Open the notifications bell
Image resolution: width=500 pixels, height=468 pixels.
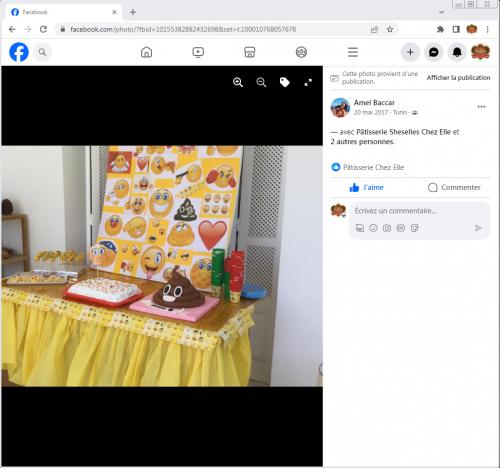point(457,52)
